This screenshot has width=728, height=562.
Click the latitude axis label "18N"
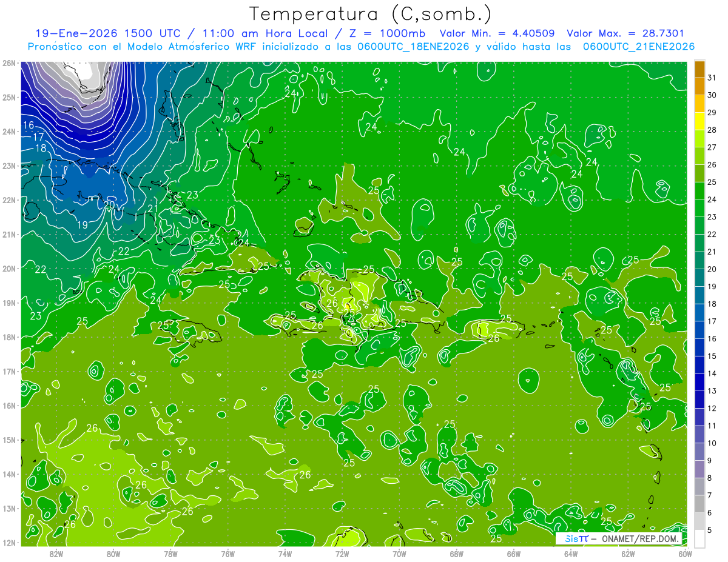pyautogui.click(x=8, y=337)
